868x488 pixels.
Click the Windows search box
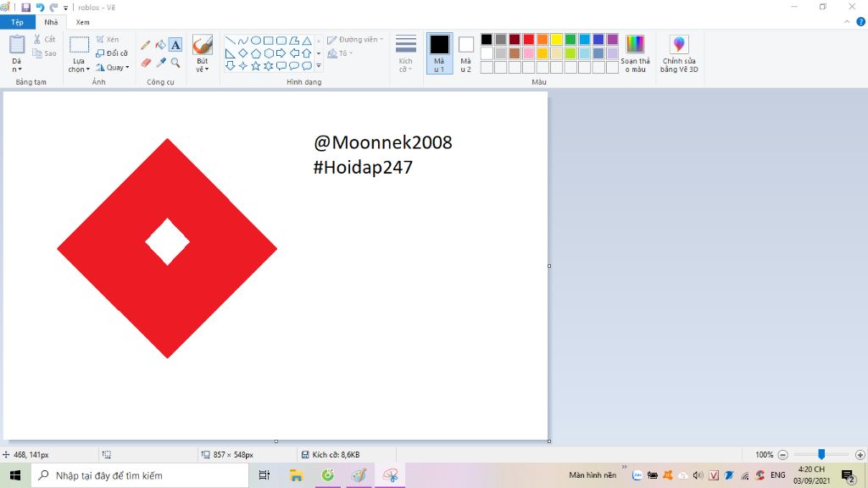coord(140,475)
